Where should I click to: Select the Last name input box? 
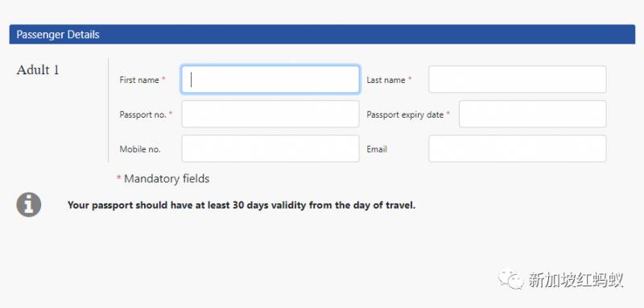pyautogui.click(x=518, y=79)
